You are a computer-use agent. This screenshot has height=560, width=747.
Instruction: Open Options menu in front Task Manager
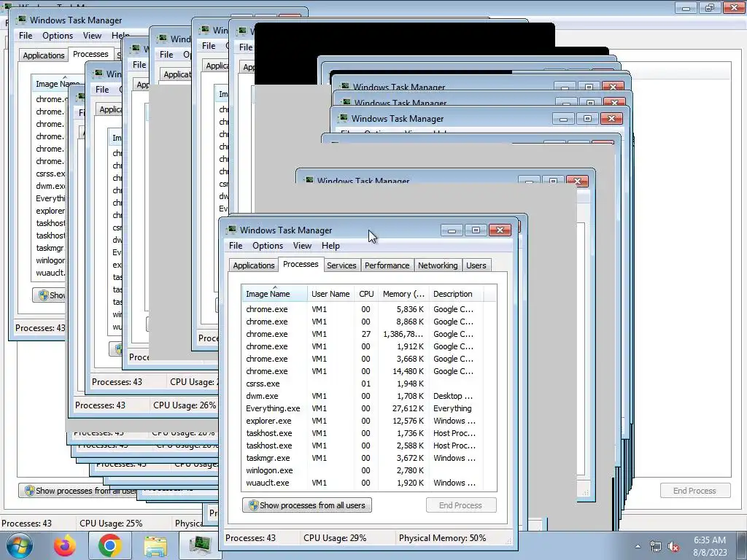268,246
